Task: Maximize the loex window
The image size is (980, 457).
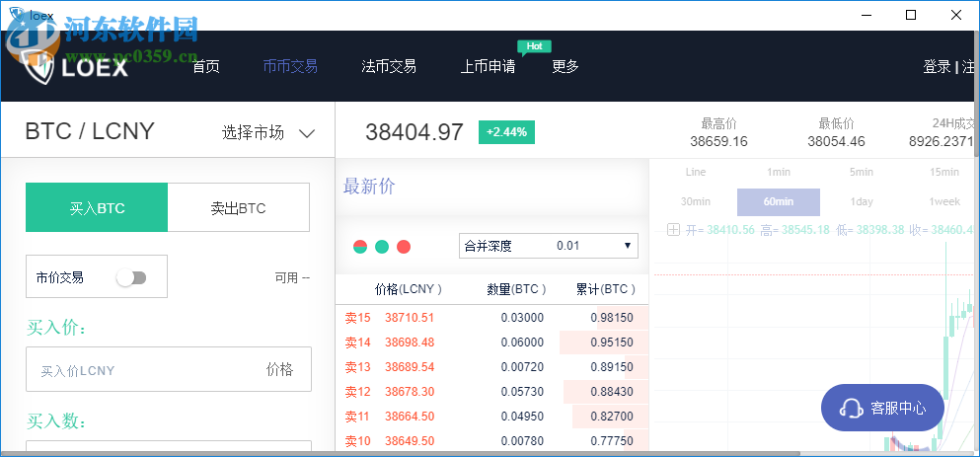Action: pos(911,15)
